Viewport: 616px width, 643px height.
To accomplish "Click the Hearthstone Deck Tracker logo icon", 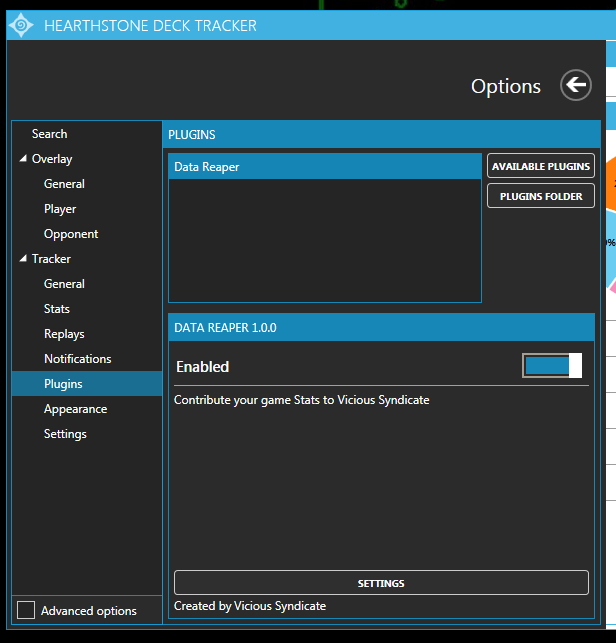I will click(x=21, y=25).
